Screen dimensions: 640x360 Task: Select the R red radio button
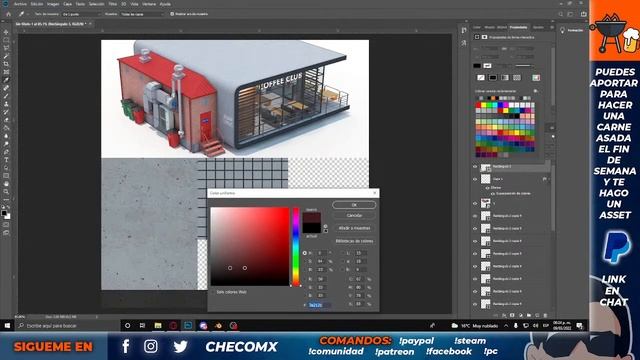coord(304,279)
